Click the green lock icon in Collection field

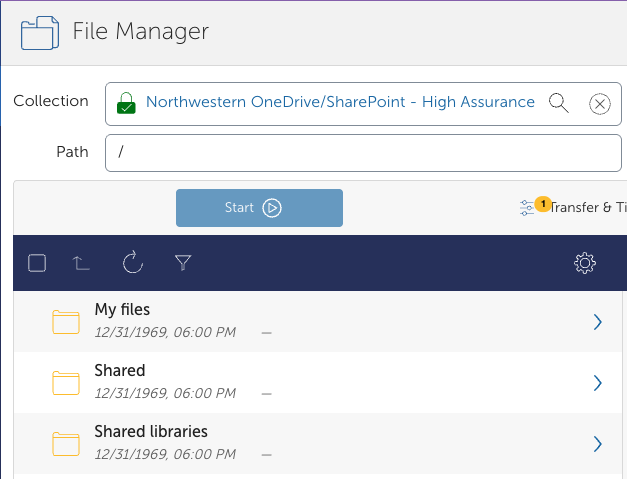pos(126,103)
